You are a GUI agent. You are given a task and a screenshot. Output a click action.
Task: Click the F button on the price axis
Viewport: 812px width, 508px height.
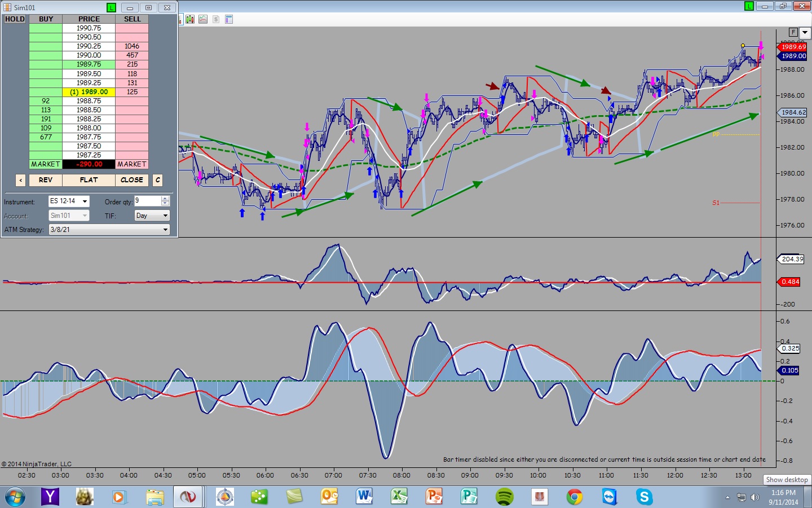[x=793, y=32]
